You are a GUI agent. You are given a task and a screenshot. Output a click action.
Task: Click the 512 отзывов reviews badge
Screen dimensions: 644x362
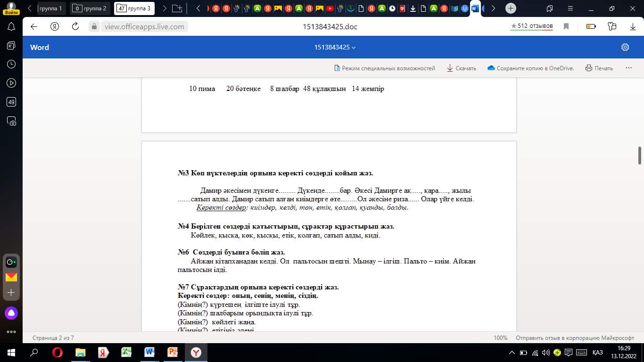532,26
